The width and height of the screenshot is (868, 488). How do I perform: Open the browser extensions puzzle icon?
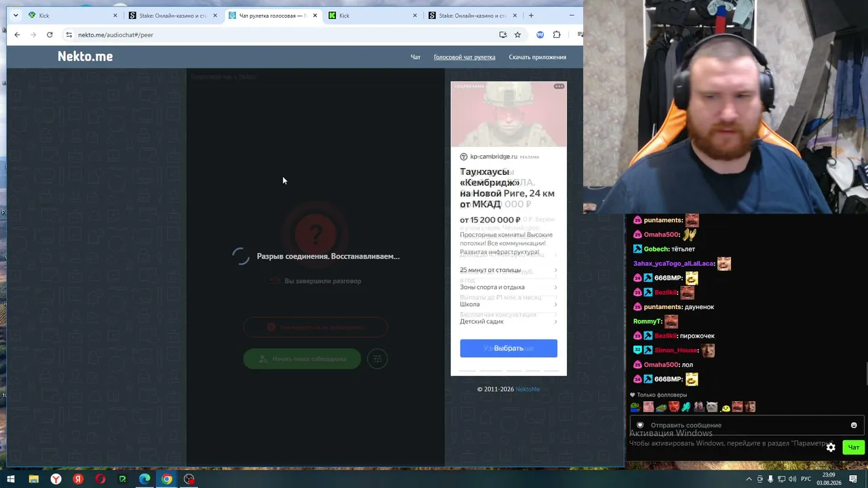[557, 35]
